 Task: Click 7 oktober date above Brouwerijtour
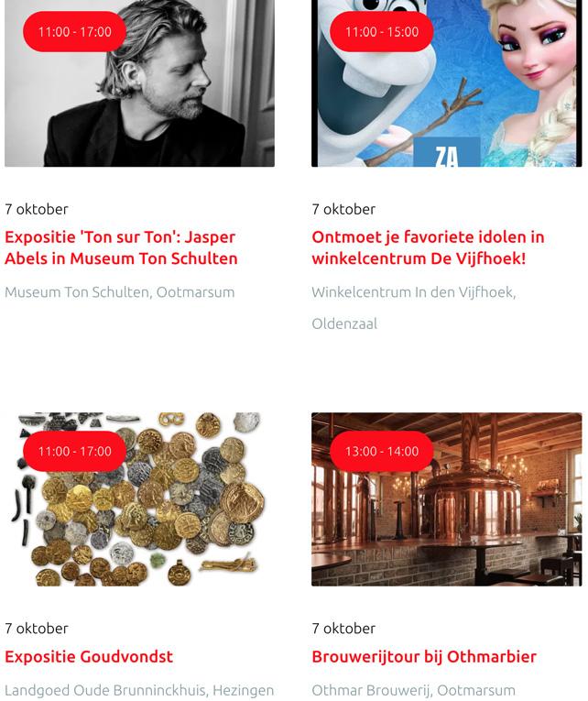point(343,629)
